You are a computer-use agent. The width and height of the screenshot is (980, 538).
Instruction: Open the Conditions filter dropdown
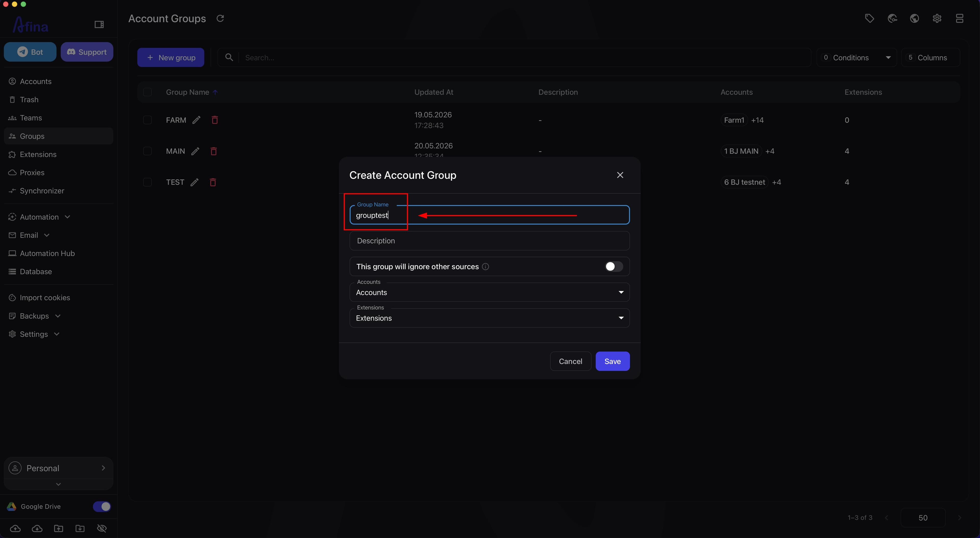(857, 57)
